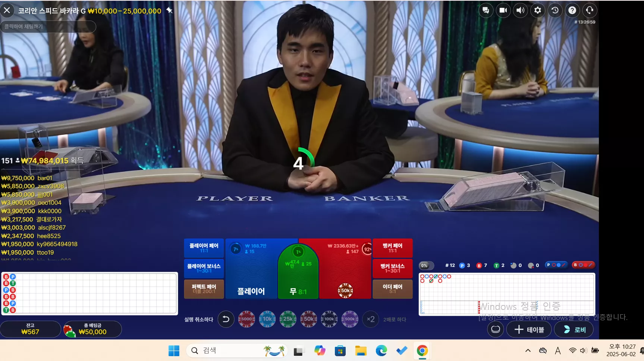Select the 500k chip
This screenshot has width=644, height=361.
tap(350, 319)
